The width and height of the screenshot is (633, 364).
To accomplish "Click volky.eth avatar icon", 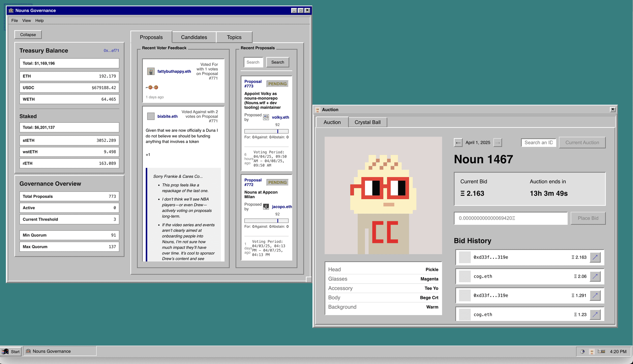I will tap(266, 117).
